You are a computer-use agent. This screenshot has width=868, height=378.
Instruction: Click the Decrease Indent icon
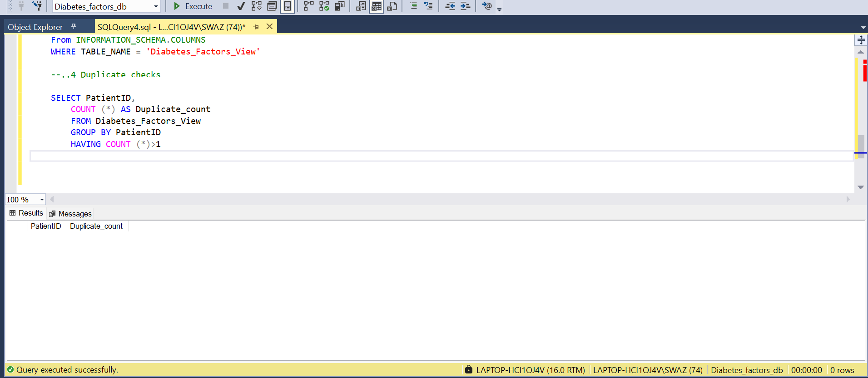click(x=450, y=6)
